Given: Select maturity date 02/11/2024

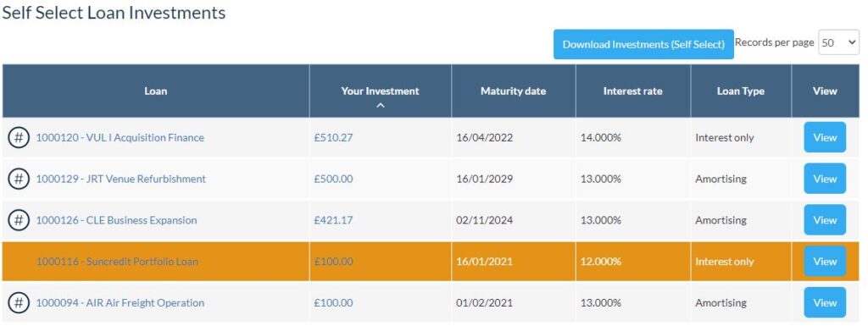Looking at the screenshot, I should [x=484, y=220].
